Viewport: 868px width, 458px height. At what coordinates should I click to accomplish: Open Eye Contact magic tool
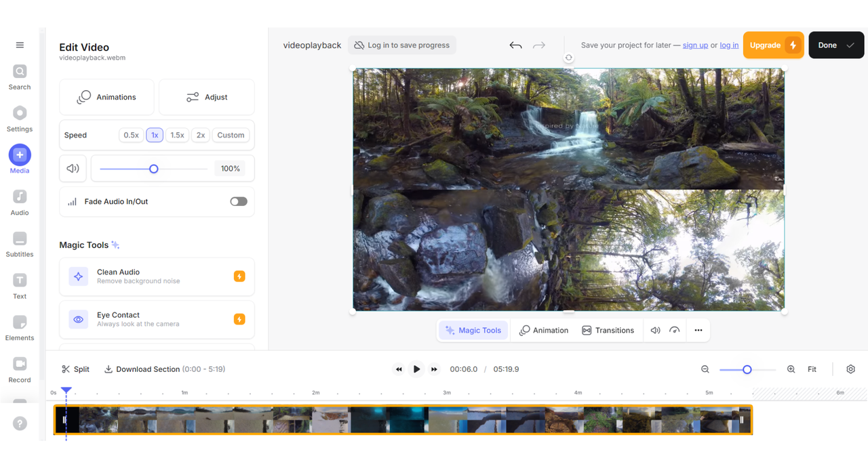pos(157,319)
